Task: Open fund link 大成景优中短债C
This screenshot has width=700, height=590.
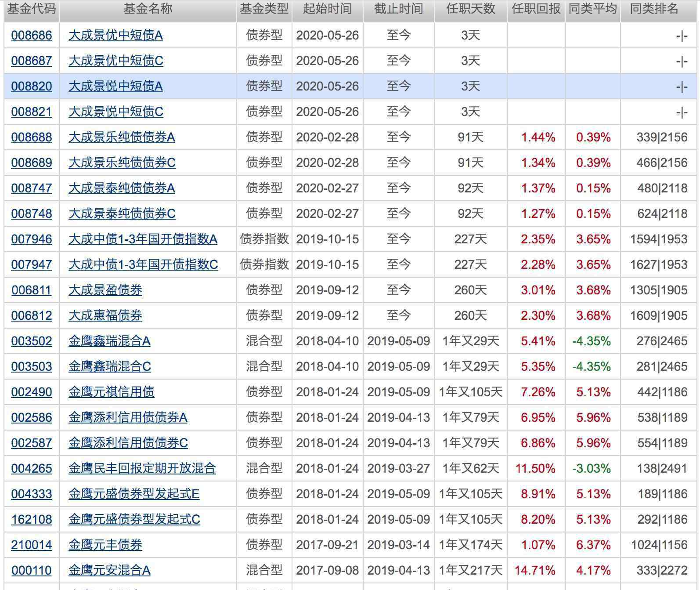Action: (116, 61)
